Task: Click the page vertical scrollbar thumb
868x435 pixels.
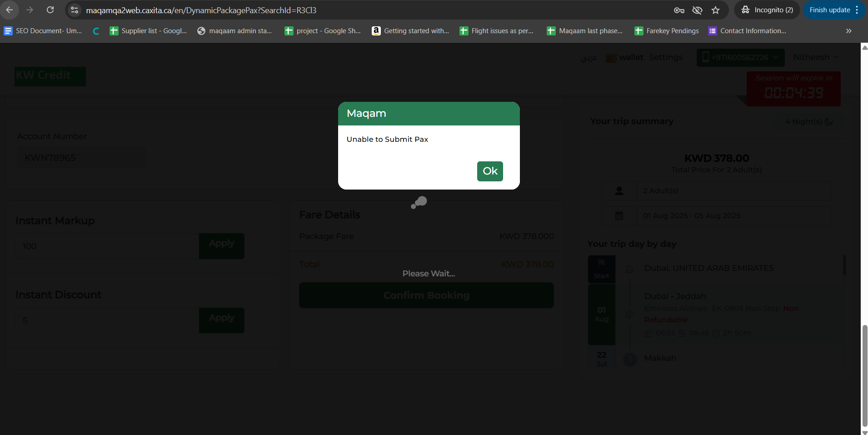Action: click(864, 375)
